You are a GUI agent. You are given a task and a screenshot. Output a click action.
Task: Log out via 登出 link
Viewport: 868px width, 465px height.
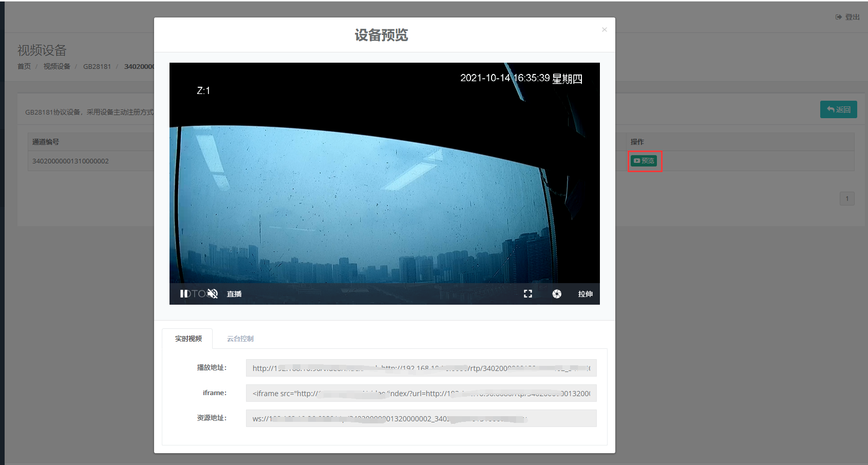848,17
